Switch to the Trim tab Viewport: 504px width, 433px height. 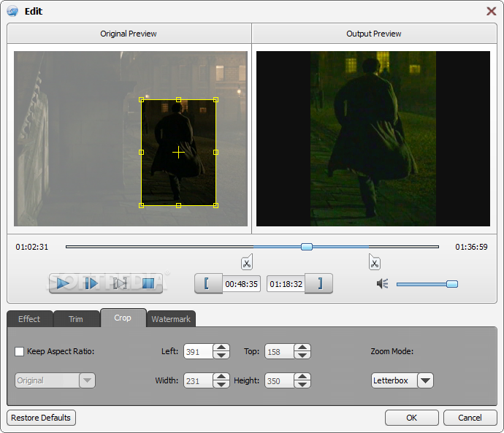76,319
